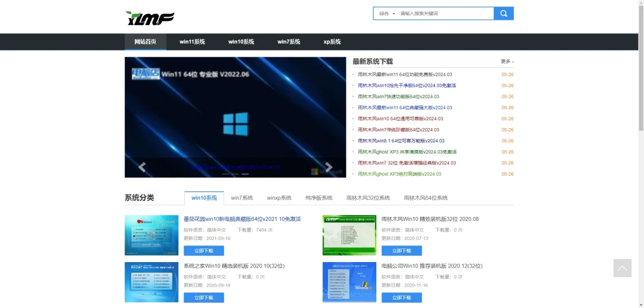Open 雨林木风最新win11 64位功能免费版v2024.03 link
Image resolution: width=644 pixels, height=308 pixels.
[405, 74]
